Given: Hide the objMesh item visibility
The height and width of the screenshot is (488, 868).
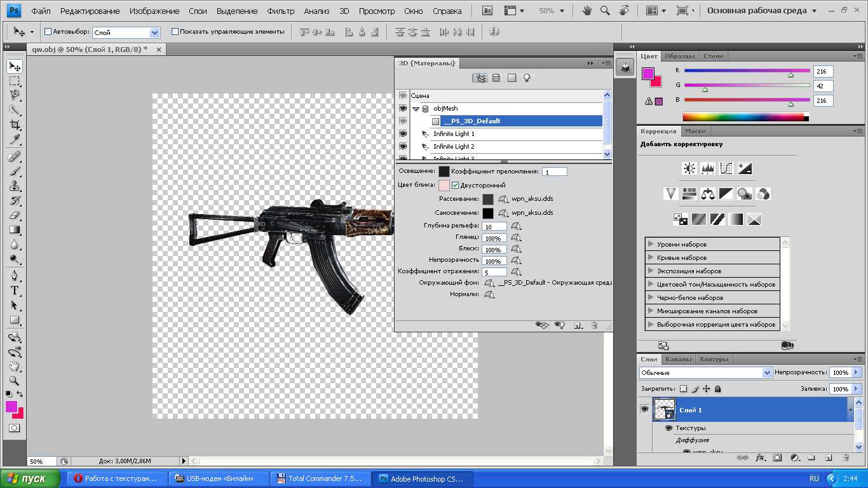Looking at the screenshot, I should click(402, 109).
